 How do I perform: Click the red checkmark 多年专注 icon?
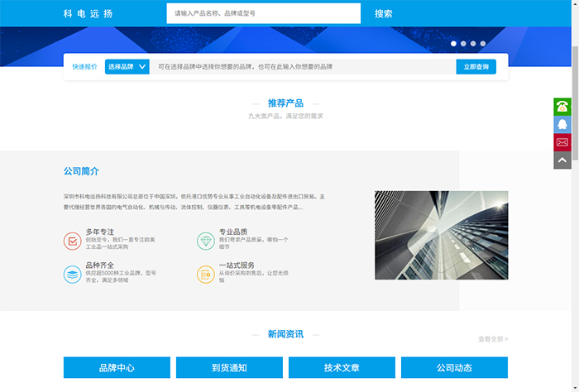72,241
